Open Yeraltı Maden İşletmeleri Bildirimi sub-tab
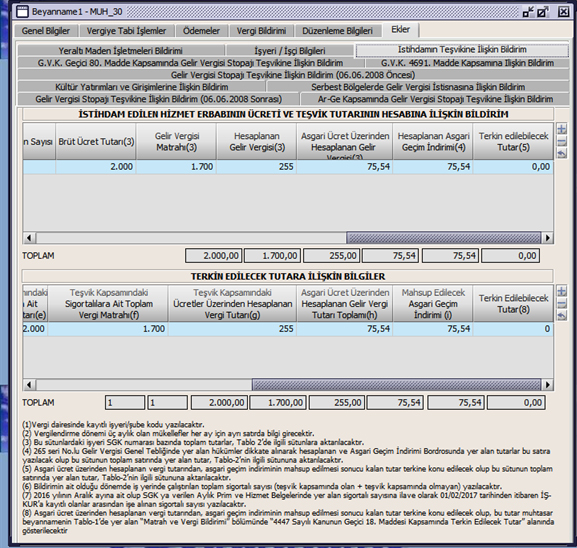Viewport: 577px width, 548px height. [121, 51]
